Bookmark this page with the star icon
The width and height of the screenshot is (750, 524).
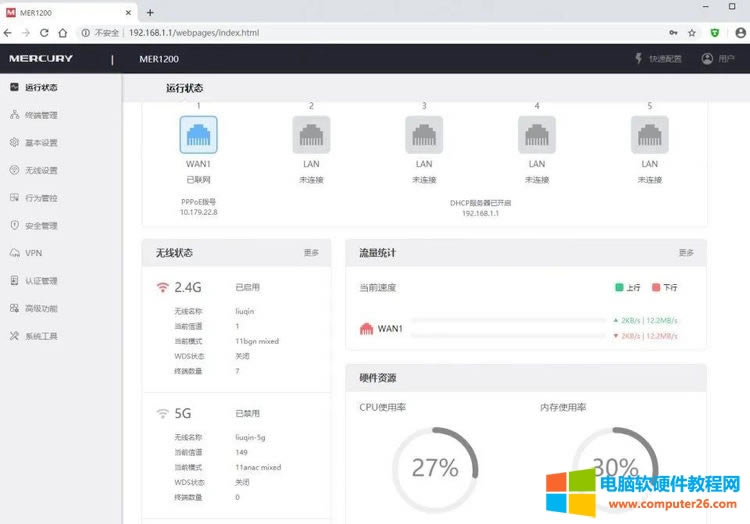coord(692,32)
